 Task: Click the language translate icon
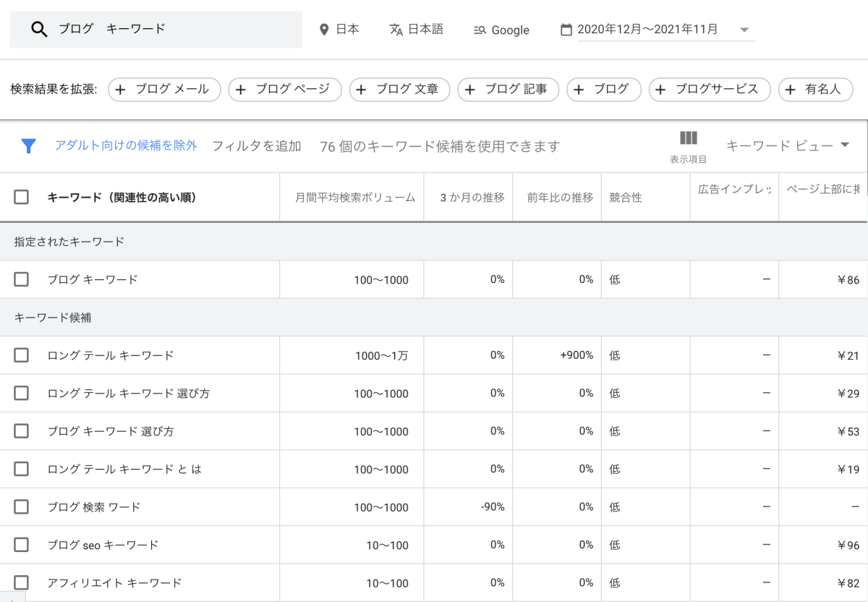pos(396,30)
